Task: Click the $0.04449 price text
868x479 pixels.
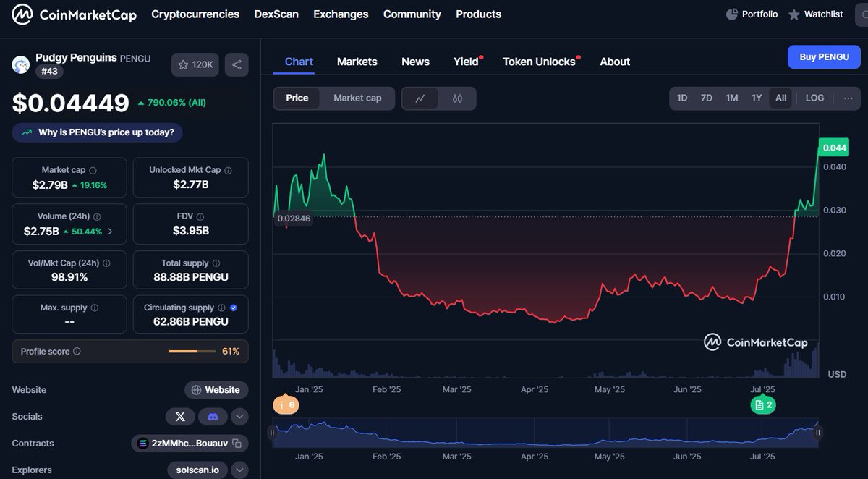Action: [x=71, y=103]
